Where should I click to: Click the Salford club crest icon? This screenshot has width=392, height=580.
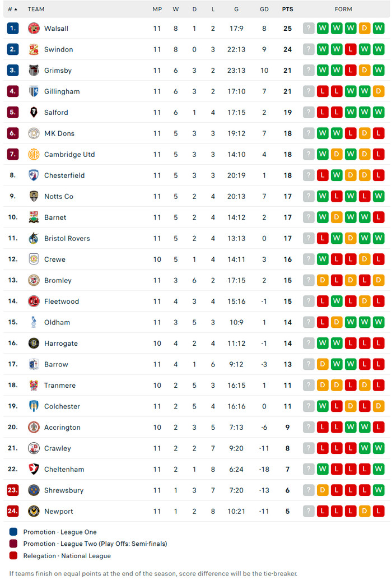click(x=34, y=113)
